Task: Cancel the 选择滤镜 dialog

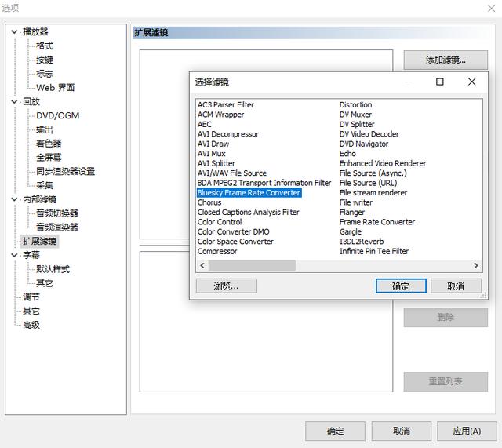Action: 456,286
